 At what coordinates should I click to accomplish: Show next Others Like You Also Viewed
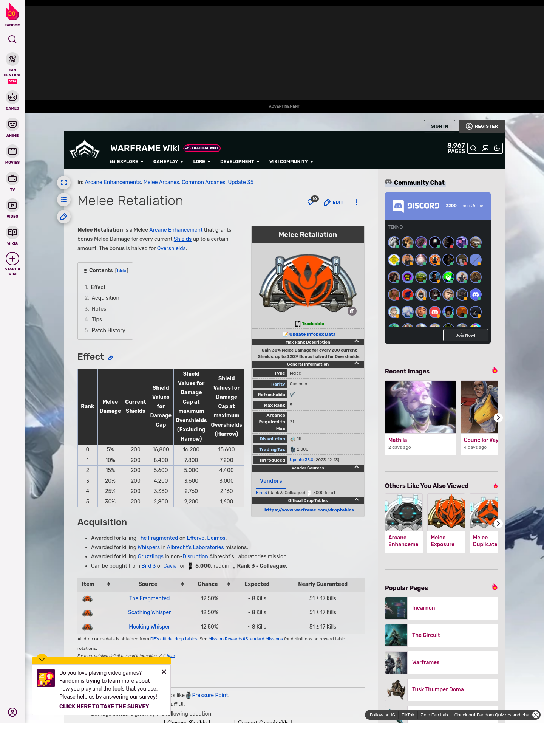pos(498,524)
